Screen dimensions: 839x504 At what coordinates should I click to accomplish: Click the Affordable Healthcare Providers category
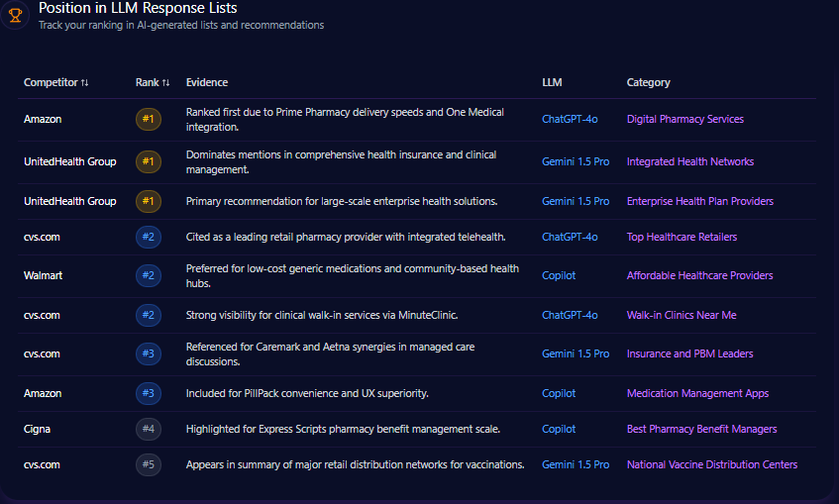click(x=699, y=275)
